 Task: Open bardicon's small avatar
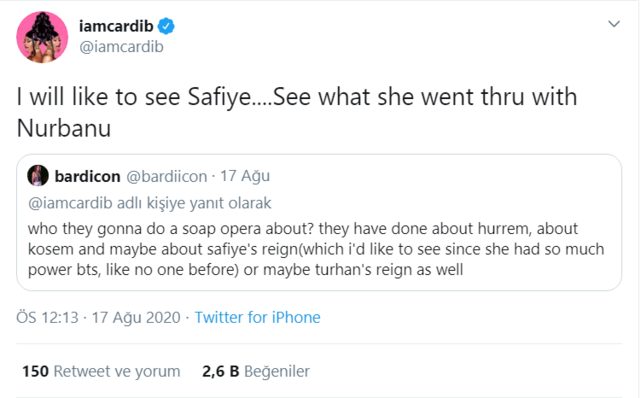pyautogui.click(x=38, y=176)
